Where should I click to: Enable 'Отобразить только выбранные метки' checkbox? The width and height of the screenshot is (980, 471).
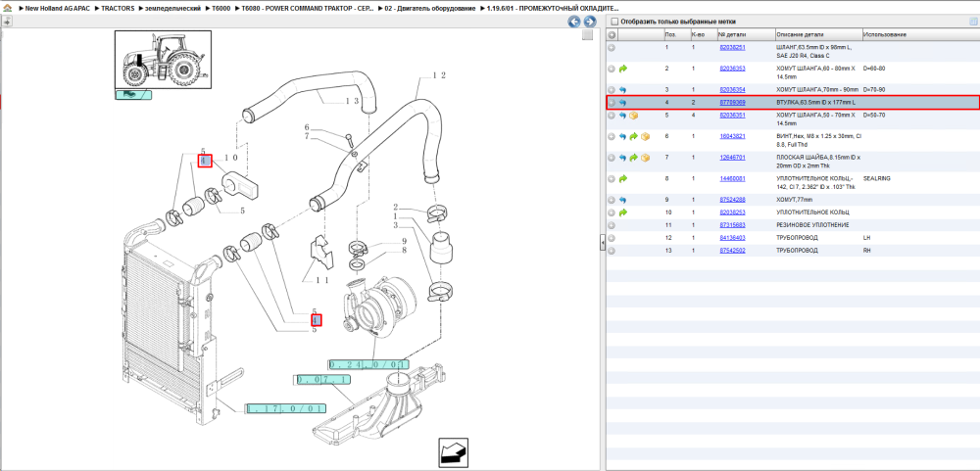[x=613, y=22]
